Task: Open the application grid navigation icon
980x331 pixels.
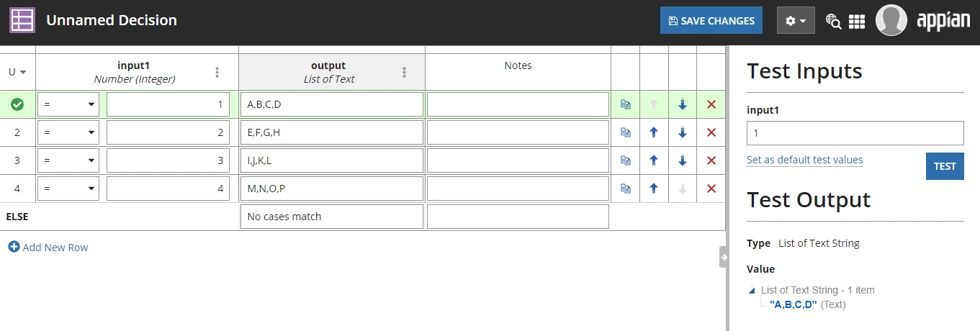Action: (x=856, y=22)
